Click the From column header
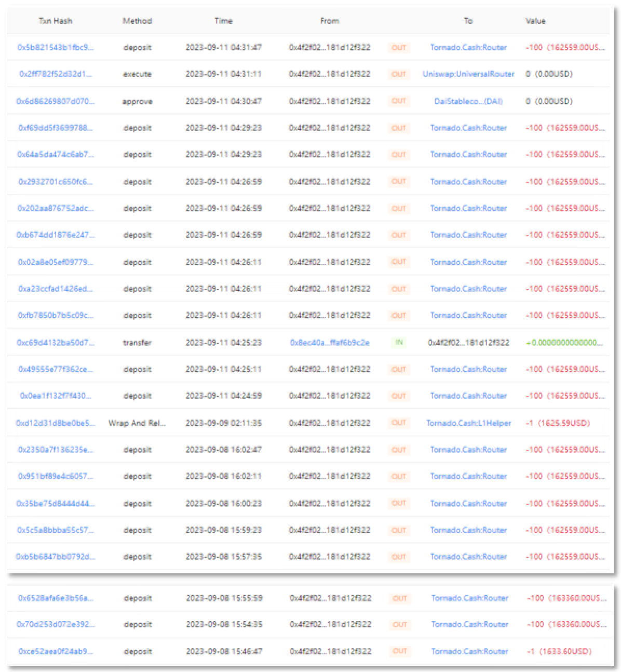The width and height of the screenshot is (621, 672). [x=330, y=21]
